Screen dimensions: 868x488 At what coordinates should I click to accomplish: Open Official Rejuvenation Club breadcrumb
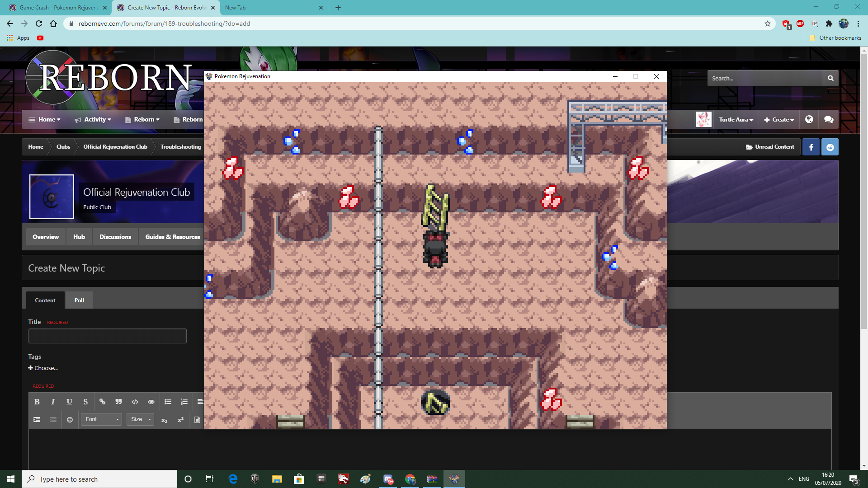coord(115,147)
